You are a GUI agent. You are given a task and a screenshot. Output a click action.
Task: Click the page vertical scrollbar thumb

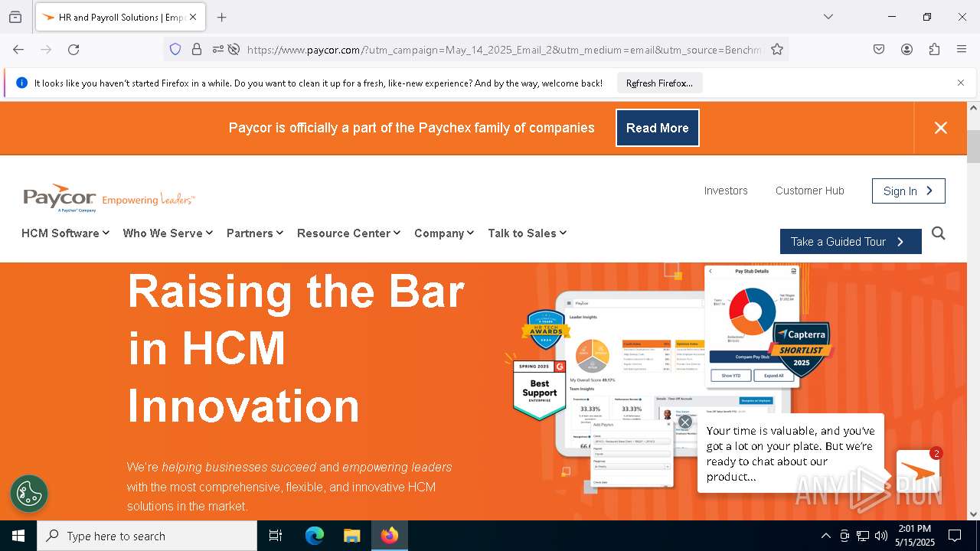973,146
